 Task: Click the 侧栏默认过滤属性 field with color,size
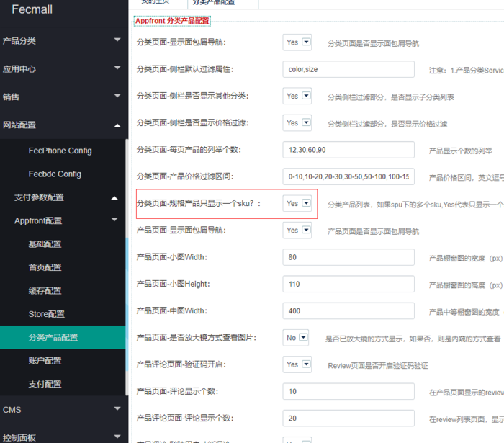coord(348,69)
